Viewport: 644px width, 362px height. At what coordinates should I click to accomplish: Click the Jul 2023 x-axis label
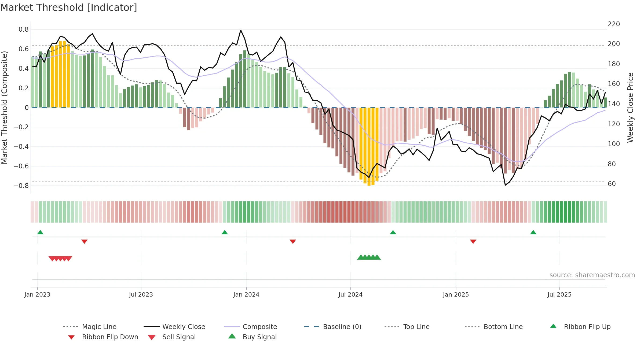(141, 294)
